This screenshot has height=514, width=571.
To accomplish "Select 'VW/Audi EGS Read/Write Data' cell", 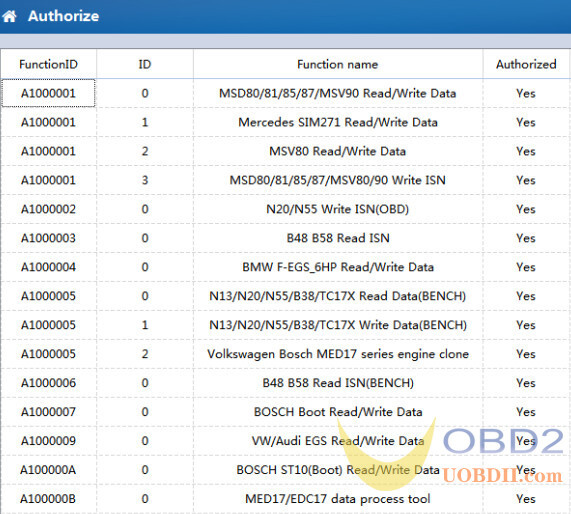I will [338, 441].
